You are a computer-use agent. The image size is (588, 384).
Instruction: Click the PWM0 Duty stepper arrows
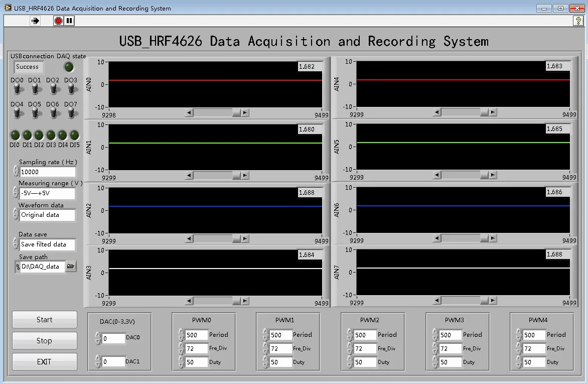point(181,362)
